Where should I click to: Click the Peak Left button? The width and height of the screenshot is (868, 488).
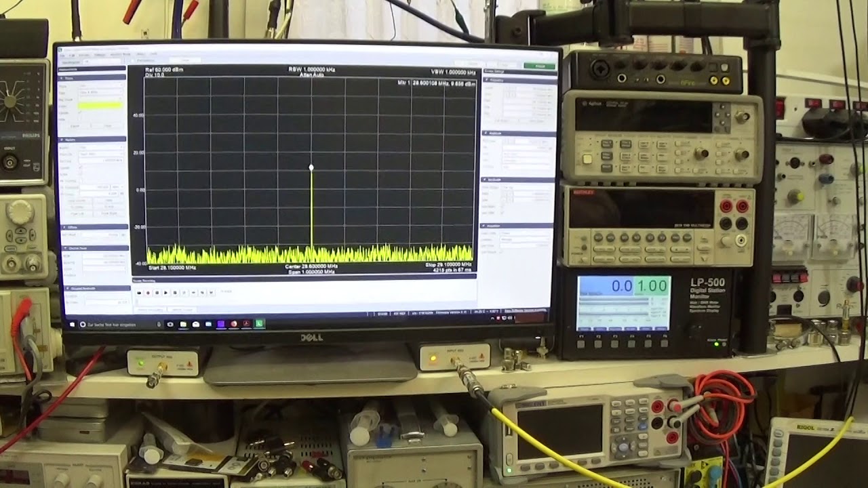77,213
